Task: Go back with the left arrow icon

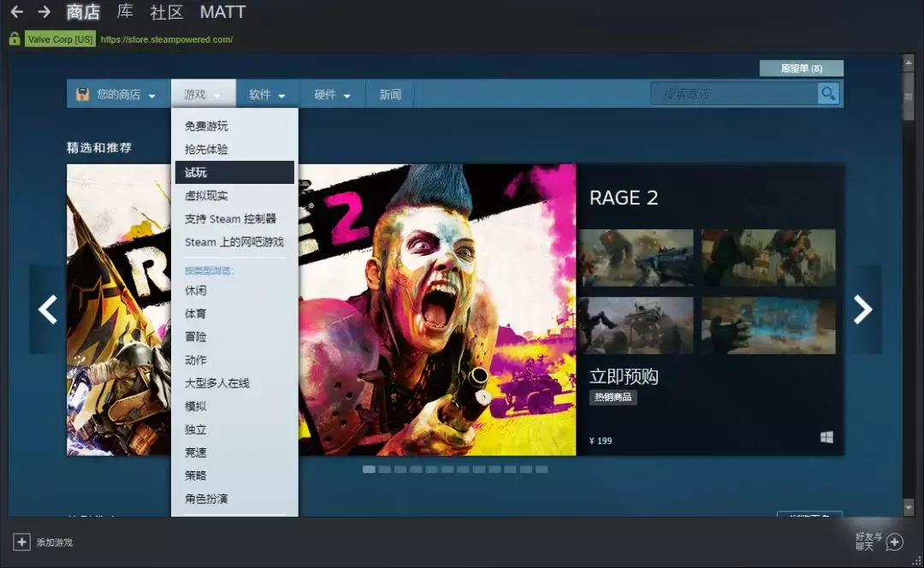Action: (17, 11)
